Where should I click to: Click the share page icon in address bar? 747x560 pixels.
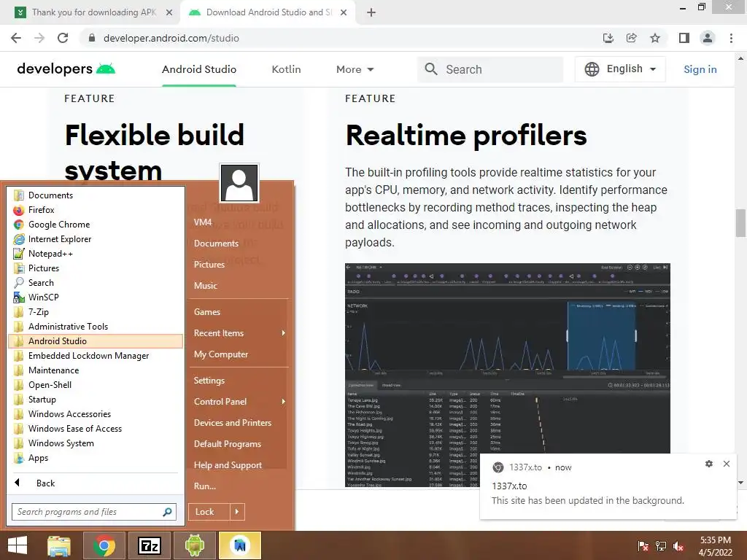[632, 38]
